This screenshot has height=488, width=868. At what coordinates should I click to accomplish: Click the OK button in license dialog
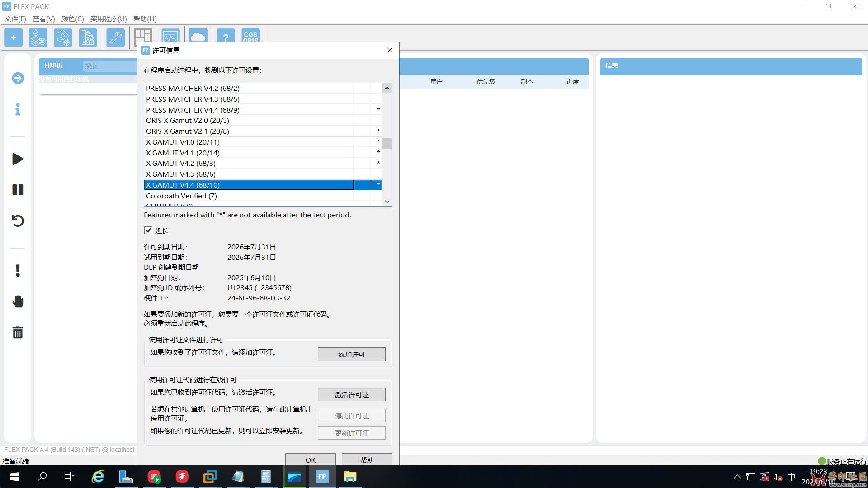310,460
